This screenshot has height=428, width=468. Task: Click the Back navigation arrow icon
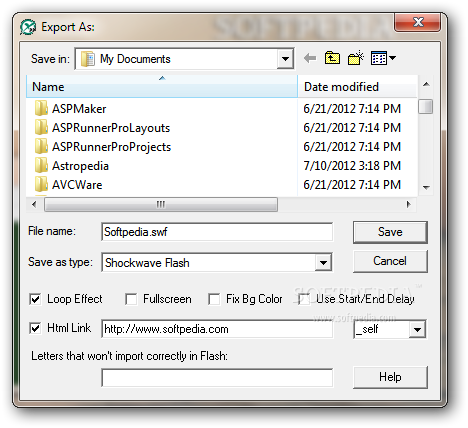310,58
